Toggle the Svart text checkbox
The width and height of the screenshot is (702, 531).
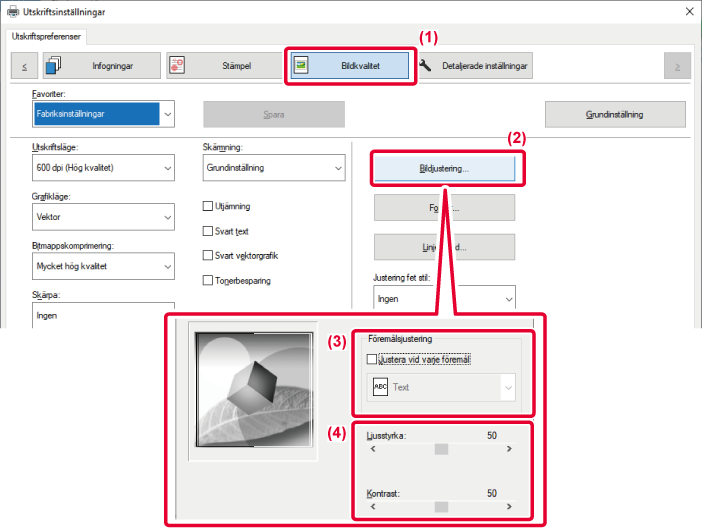coord(208,231)
